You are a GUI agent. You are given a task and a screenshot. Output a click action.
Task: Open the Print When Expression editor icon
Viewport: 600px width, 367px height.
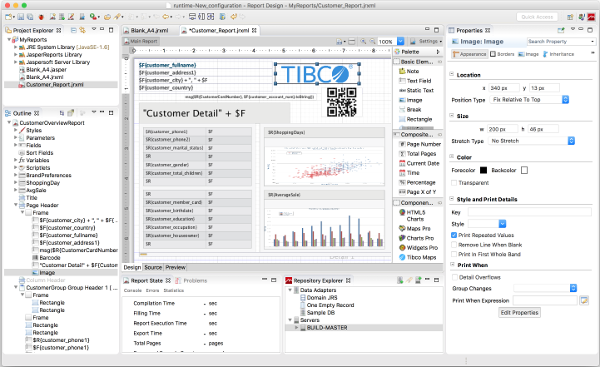[x=584, y=300]
